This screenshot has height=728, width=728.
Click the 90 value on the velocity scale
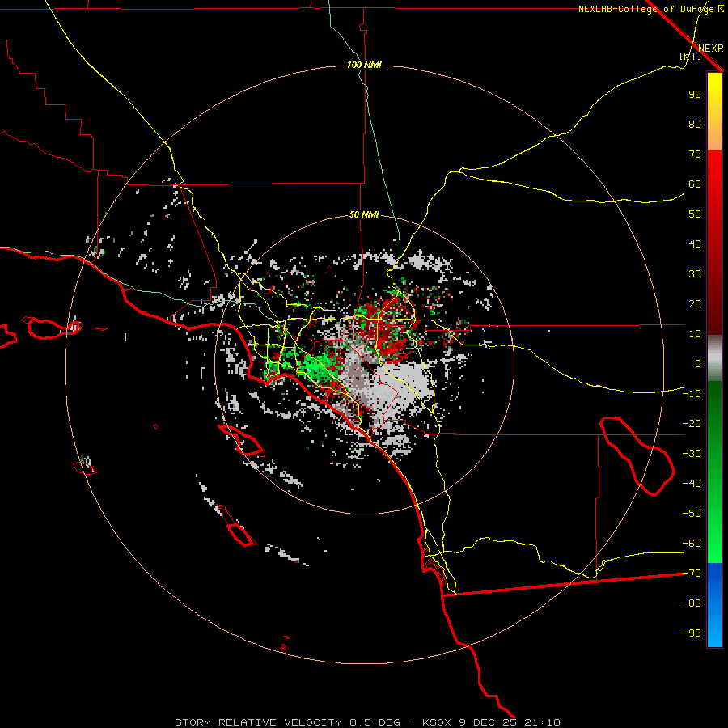click(695, 95)
